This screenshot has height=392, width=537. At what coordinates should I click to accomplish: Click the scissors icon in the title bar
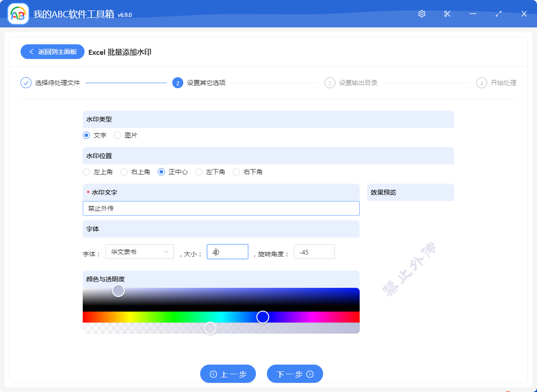pyautogui.click(x=447, y=14)
